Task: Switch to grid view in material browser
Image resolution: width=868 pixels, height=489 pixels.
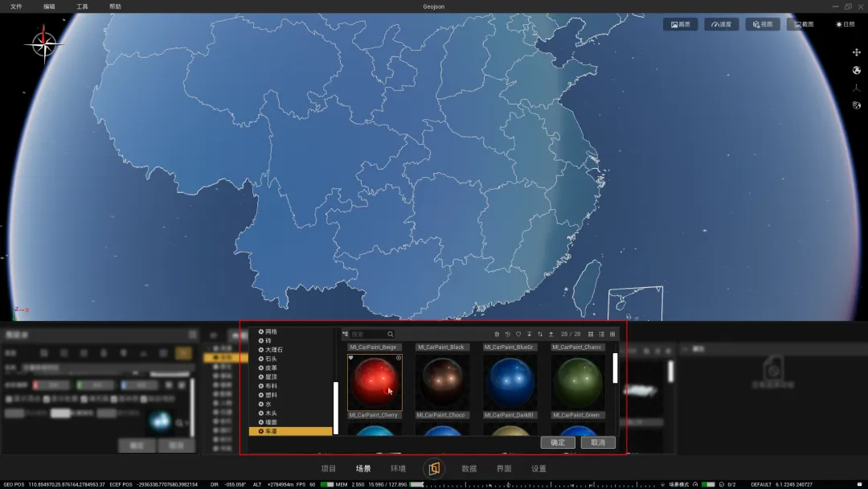Action: pyautogui.click(x=591, y=334)
